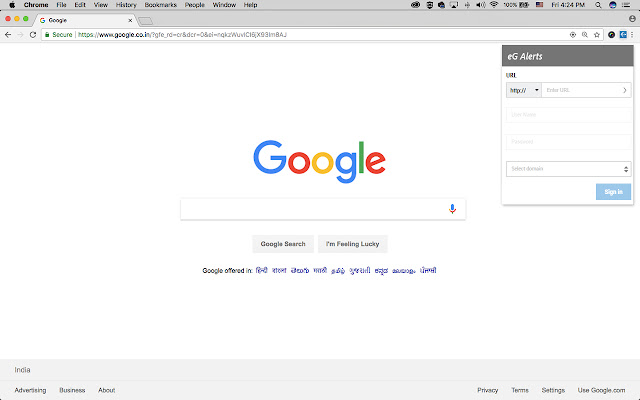Viewport: 640px width, 400px height.
Task: Click the zoom magnifier icon in address bar
Action: click(x=585, y=35)
